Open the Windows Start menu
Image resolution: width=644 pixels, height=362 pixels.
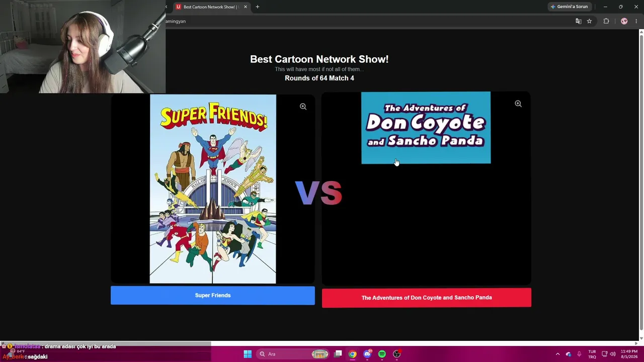pyautogui.click(x=248, y=354)
